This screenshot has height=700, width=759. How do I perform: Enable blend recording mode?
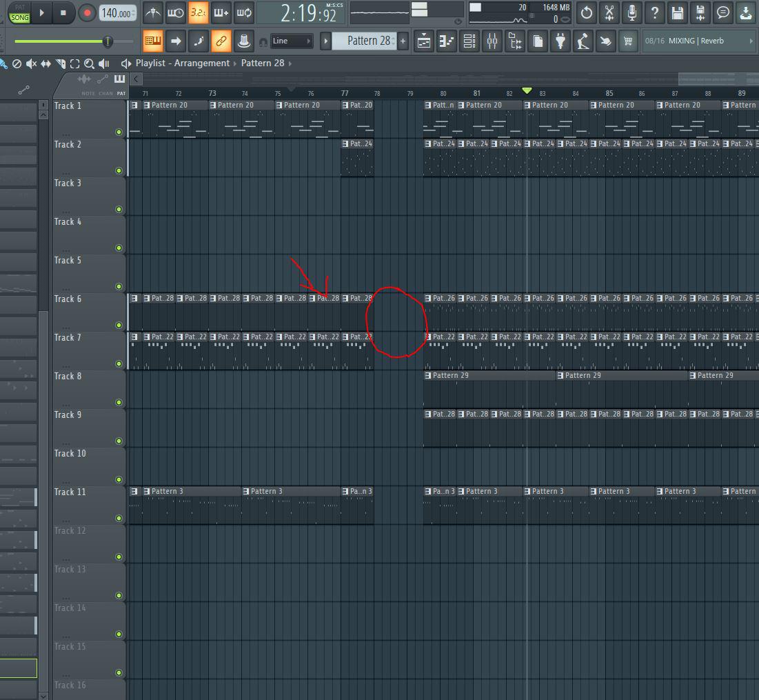tap(221, 12)
